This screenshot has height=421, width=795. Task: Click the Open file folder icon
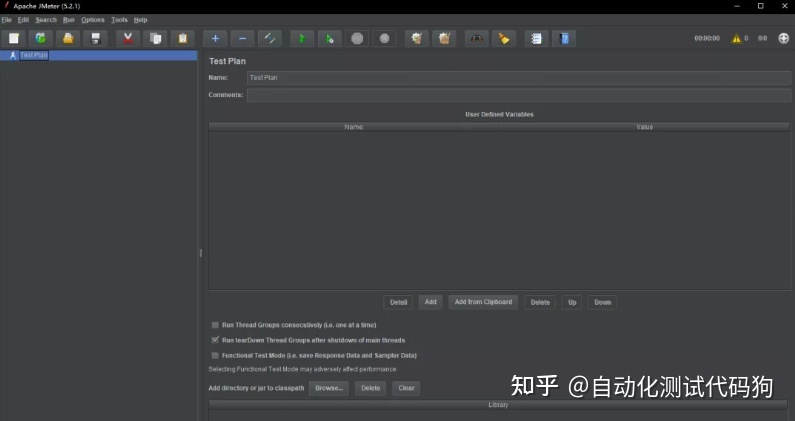tap(68, 39)
